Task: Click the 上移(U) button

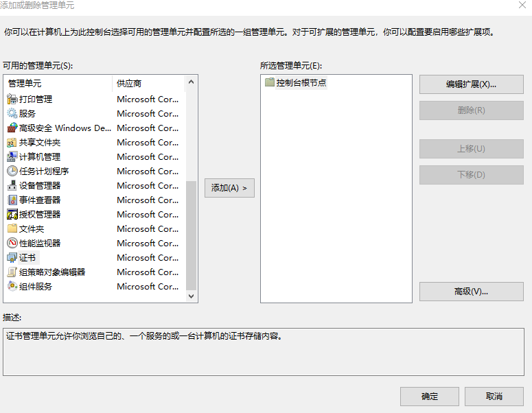Action: [x=472, y=148]
